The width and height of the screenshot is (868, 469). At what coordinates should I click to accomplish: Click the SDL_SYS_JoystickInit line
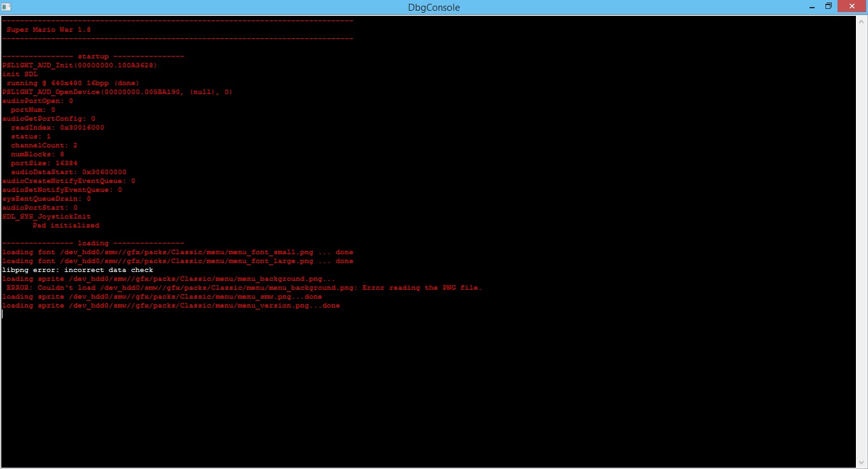click(47, 217)
